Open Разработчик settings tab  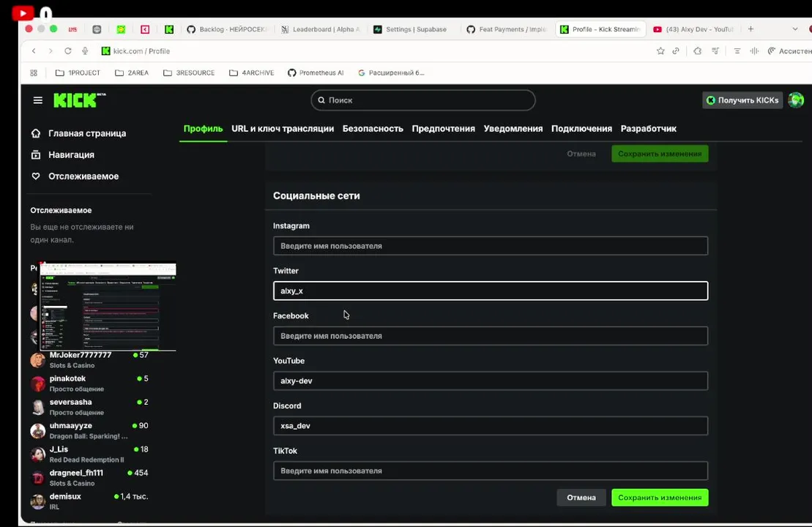(x=649, y=128)
